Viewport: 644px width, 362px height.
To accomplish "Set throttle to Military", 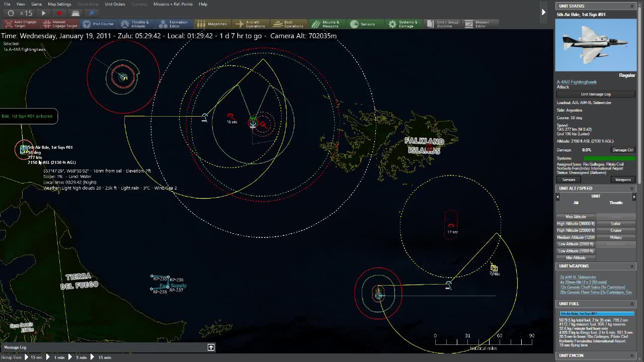I will 616,237.
